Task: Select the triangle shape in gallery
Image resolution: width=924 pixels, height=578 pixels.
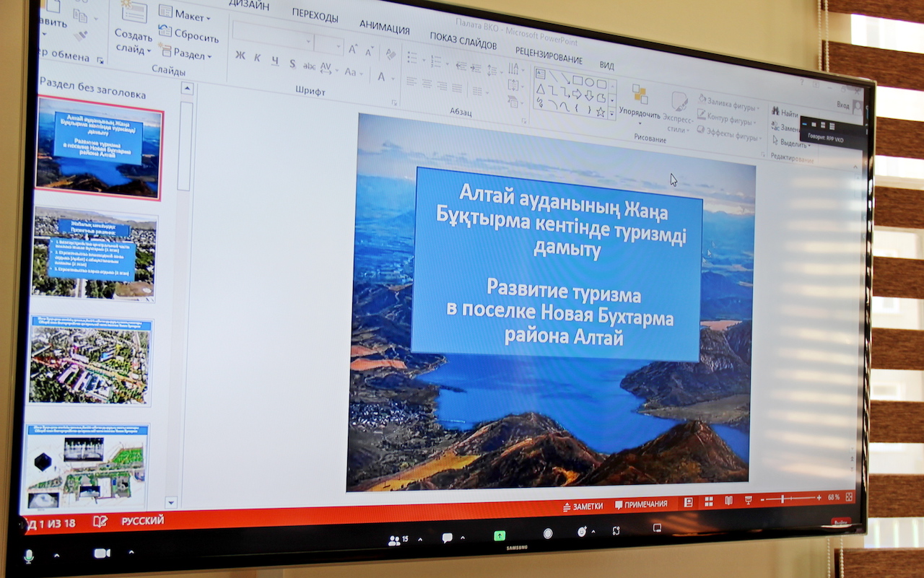Action: (540, 88)
